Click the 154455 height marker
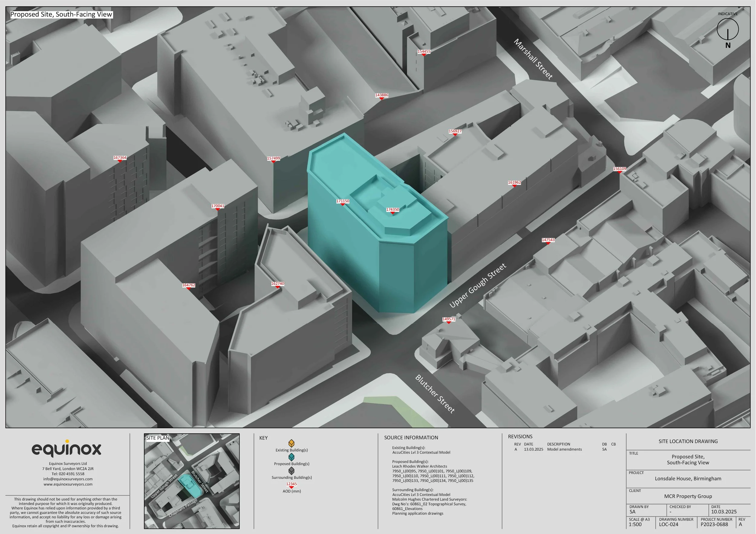 click(424, 52)
